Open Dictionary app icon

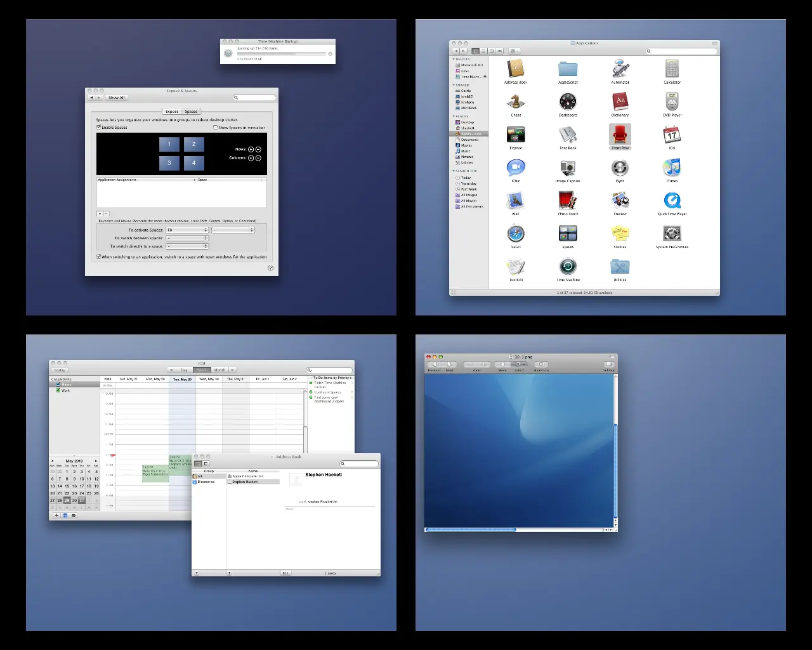(x=620, y=102)
